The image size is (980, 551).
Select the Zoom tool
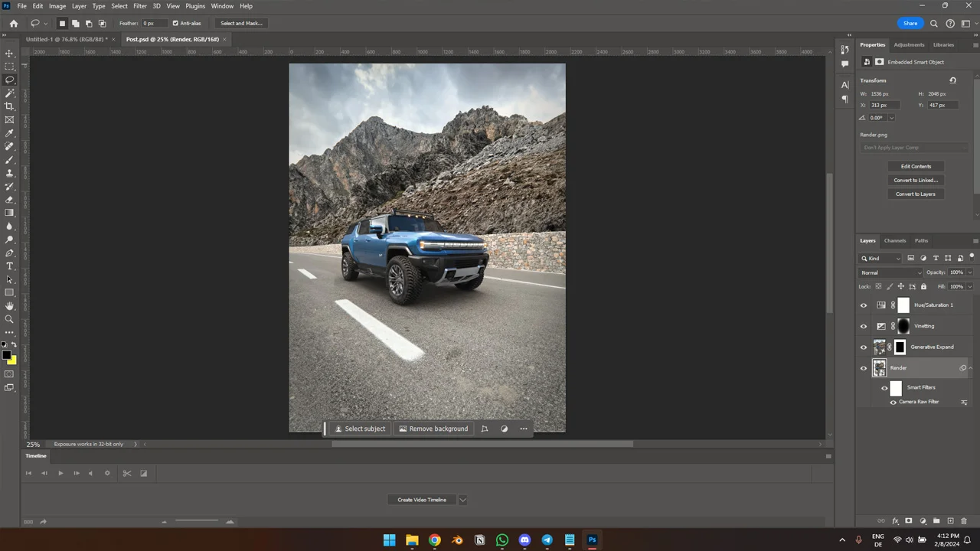(x=10, y=319)
